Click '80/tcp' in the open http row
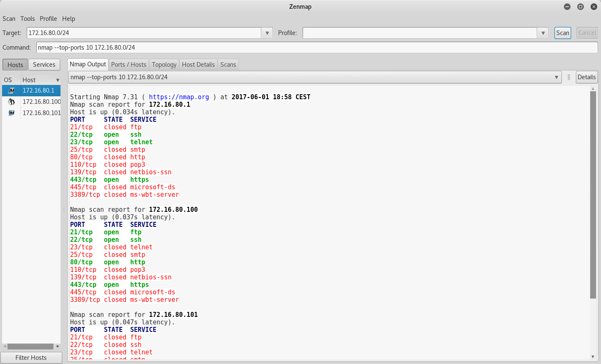This screenshot has height=364, width=601. pyautogui.click(x=81, y=262)
